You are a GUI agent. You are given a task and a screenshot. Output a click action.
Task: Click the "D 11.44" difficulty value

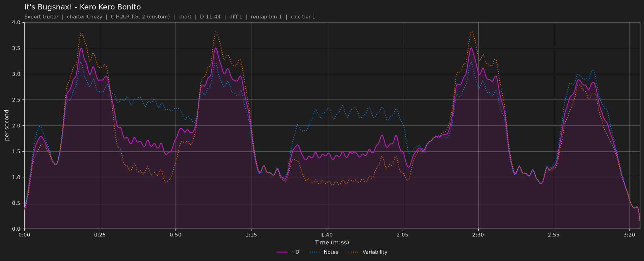pos(210,17)
